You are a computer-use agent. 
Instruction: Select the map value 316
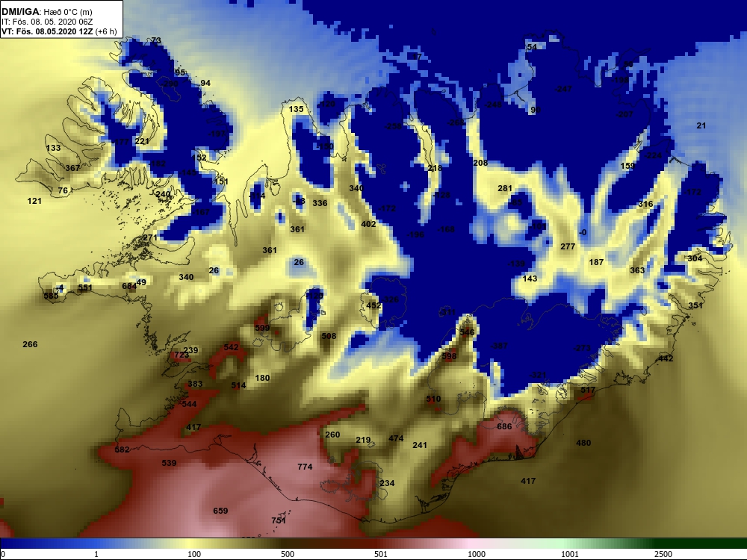click(645, 205)
